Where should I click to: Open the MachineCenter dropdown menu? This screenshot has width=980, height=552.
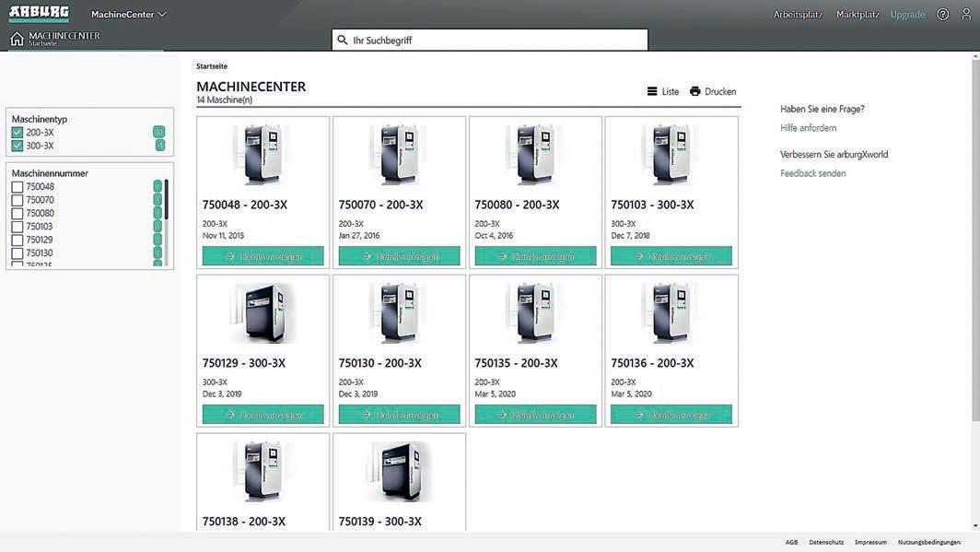129,15
